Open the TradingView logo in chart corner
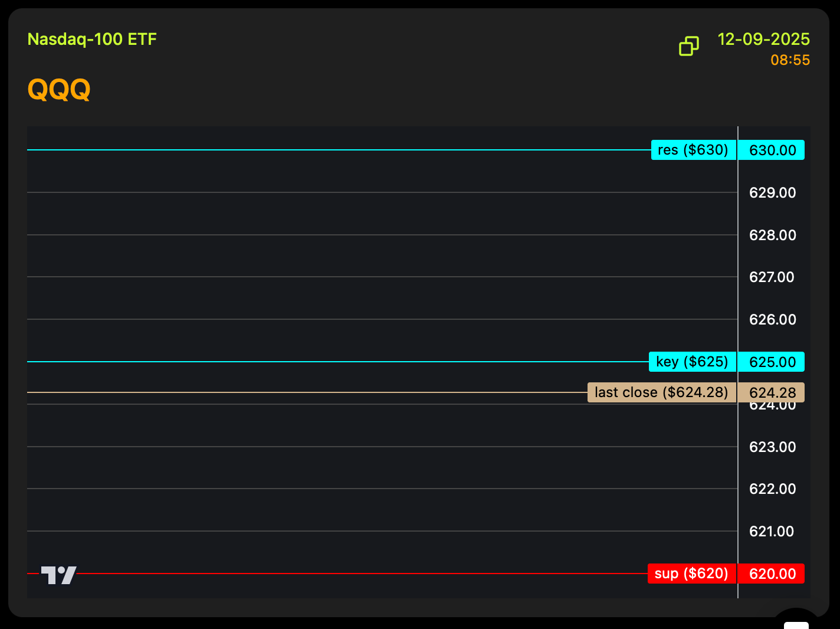Viewport: 840px width, 629px height. [x=58, y=575]
